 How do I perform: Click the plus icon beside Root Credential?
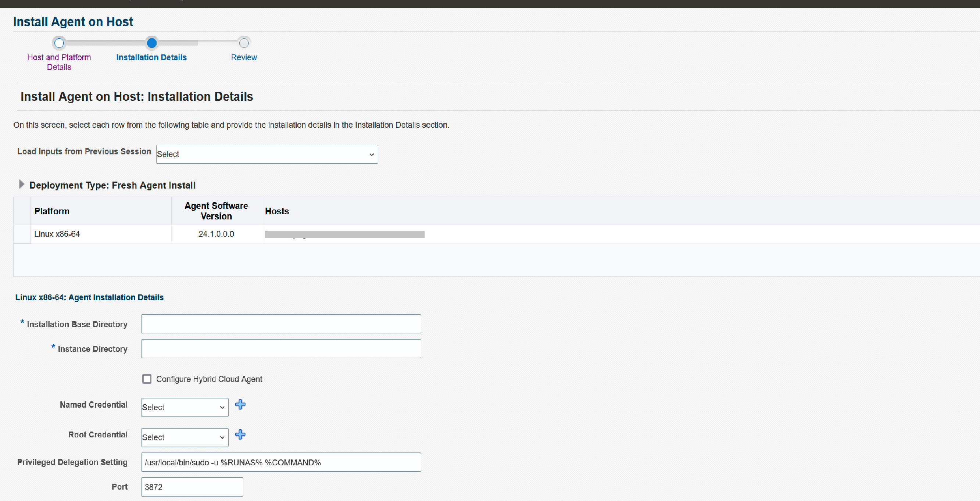pyautogui.click(x=240, y=435)
